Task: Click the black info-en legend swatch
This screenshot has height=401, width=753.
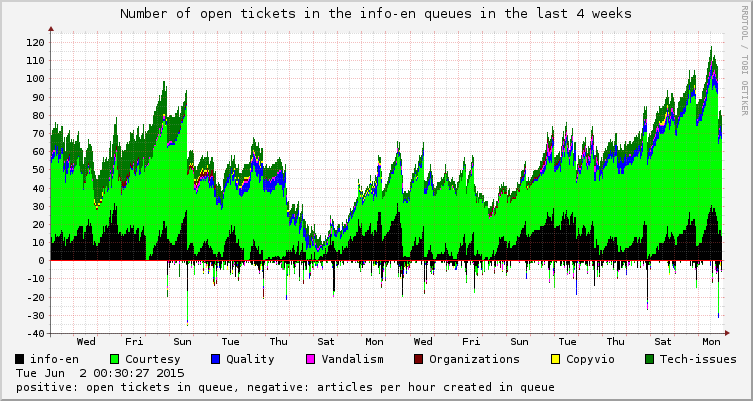Action: (x=20, y=359)
